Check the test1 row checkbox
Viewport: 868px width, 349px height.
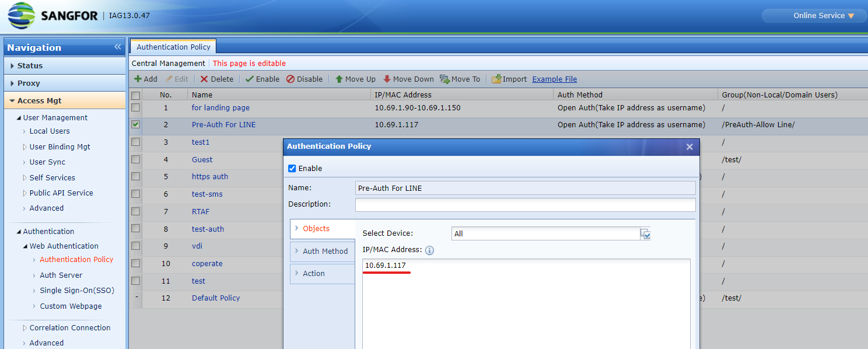click(x=135, y=142)
